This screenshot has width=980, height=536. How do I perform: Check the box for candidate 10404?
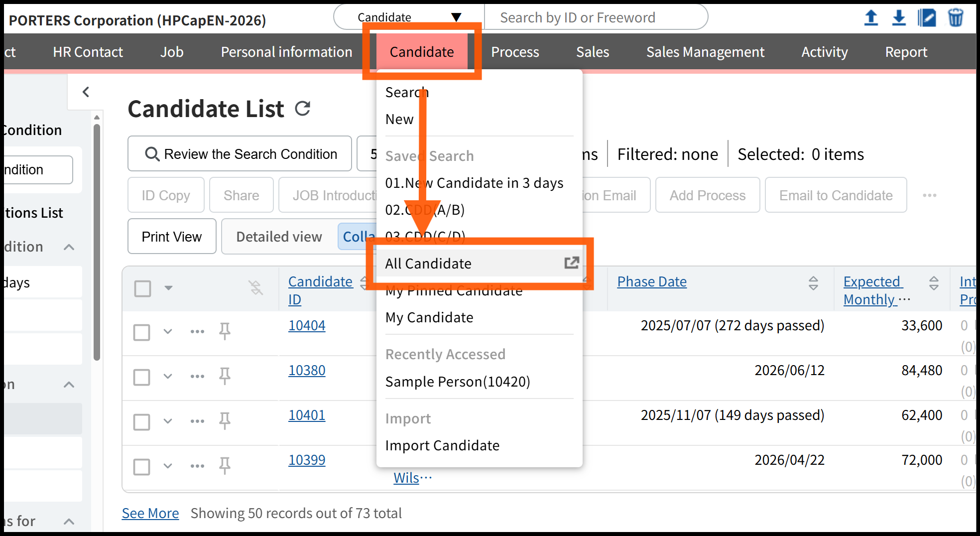pos(142,332)
